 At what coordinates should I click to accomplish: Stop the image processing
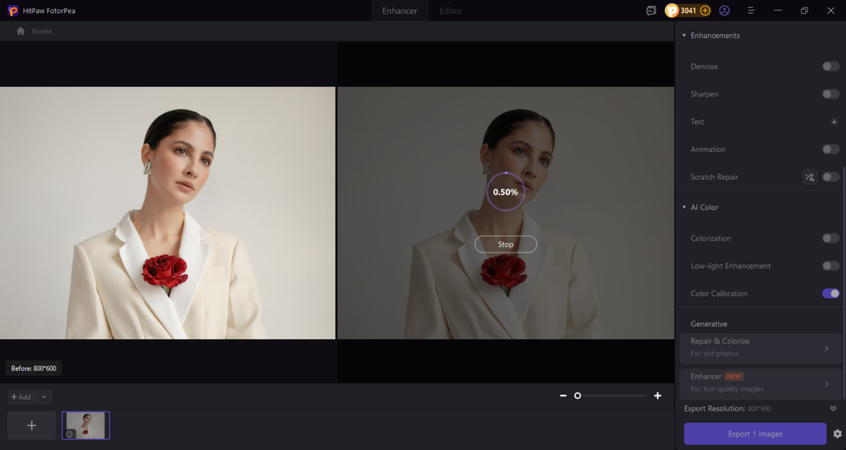[506, 244]
